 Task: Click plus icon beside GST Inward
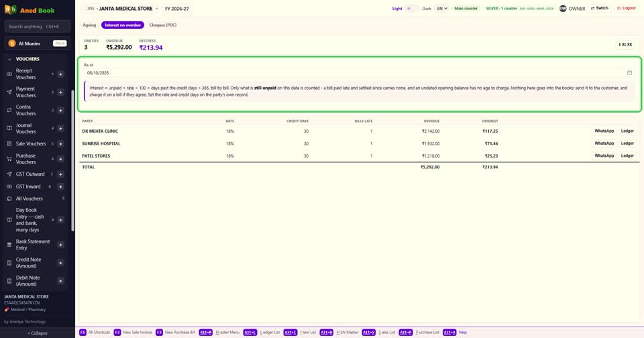point(60,186)
